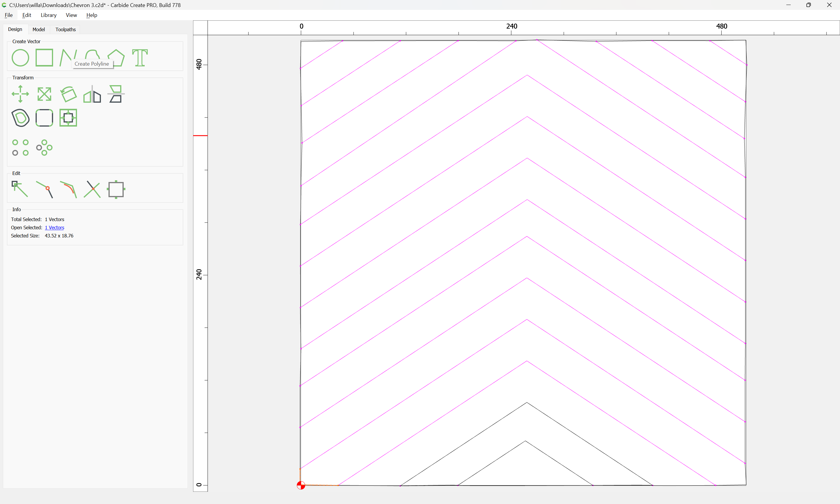Click the 240 mark on vertical ruler
Viewport: 840px width, 504px height.
[199, 274]
